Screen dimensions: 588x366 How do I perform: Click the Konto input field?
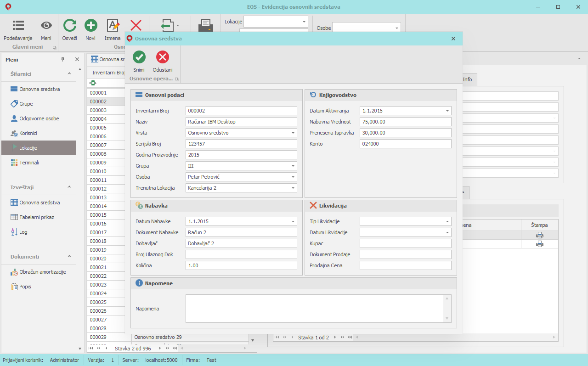(406, 144)
